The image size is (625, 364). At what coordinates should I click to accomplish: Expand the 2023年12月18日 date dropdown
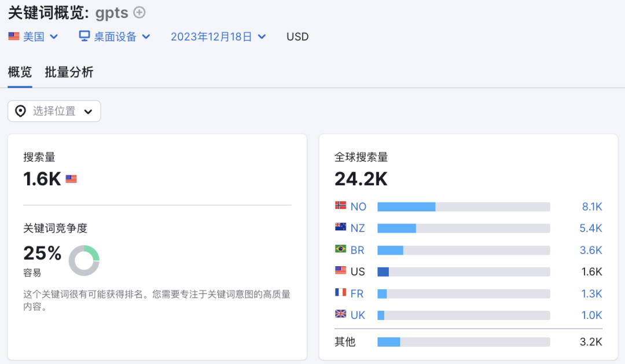point(218,36)
